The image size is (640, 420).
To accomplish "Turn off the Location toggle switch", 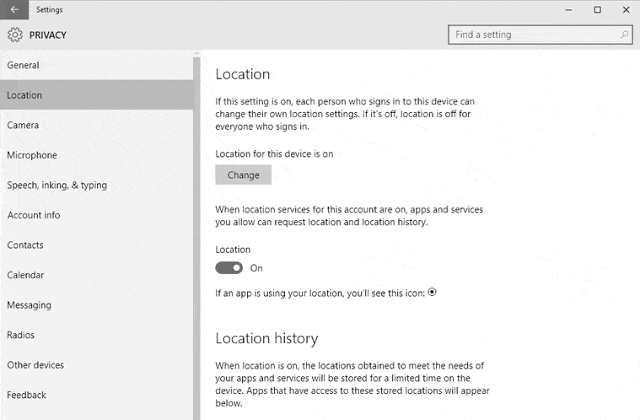I will pos(229,268).
